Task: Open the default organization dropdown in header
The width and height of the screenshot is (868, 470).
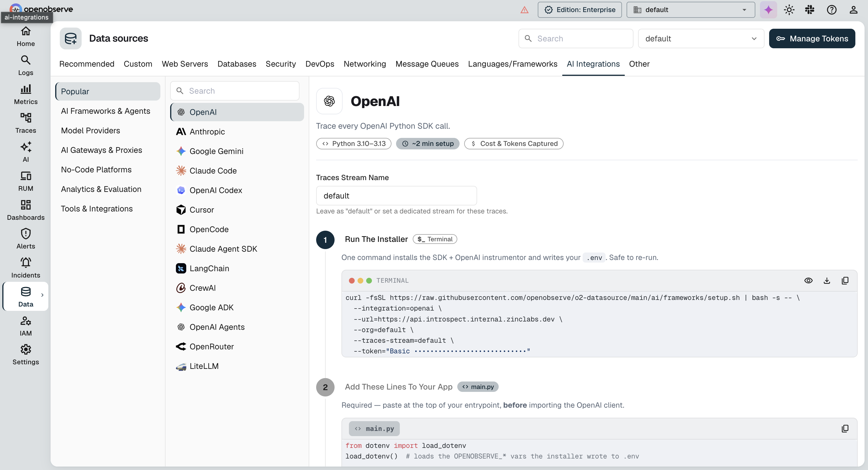Action: [690, 10]
